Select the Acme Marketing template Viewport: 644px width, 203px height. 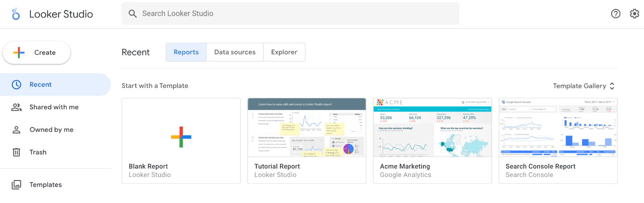(432, 141)
